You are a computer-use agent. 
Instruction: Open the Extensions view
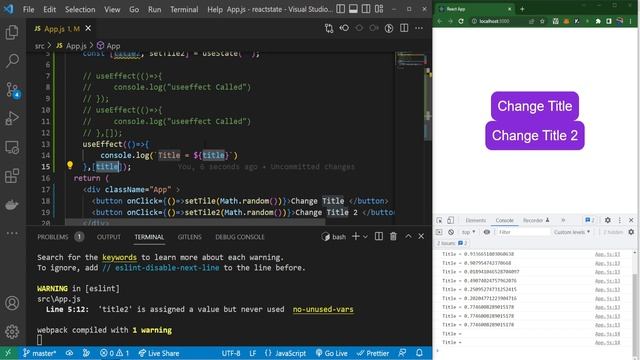coord(12,176)
